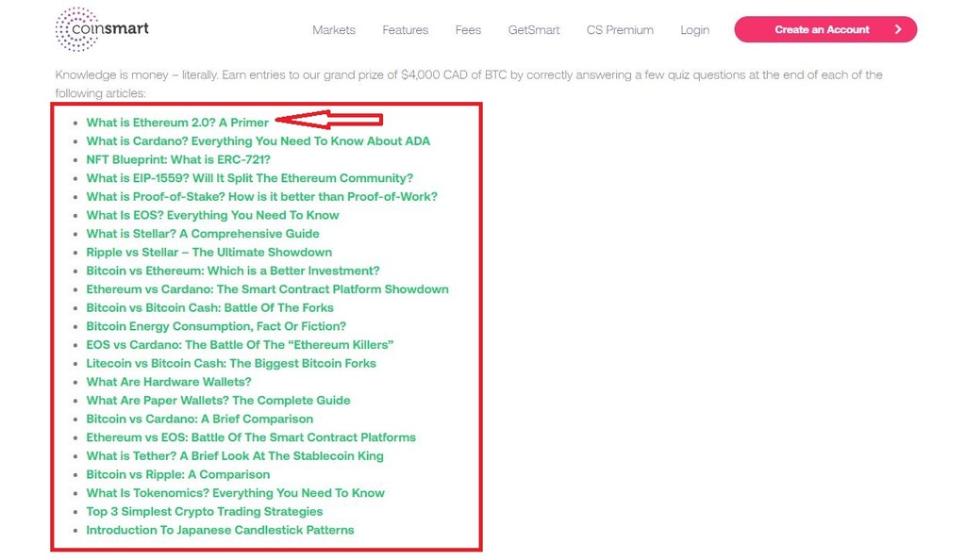This screenshot has height=560, width=966.
Task: Select CS Premium in the navigation
Action: (621, 29)
